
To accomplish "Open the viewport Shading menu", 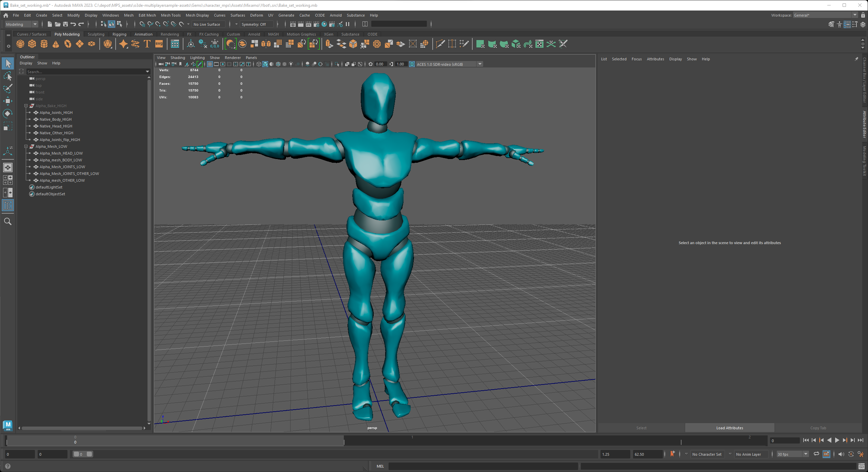I will click(178, 58).
